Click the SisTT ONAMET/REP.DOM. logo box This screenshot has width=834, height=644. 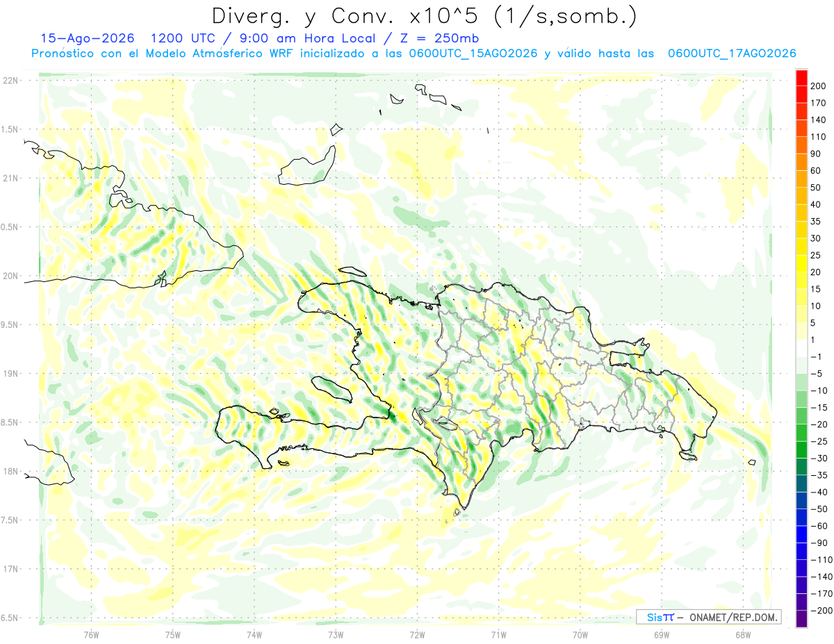click(708, 617)
